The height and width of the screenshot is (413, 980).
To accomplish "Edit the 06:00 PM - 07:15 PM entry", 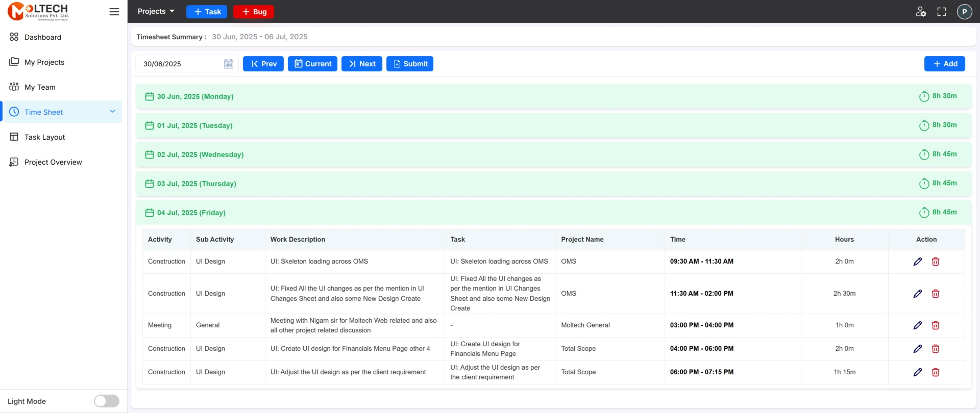I will (917, 372).
